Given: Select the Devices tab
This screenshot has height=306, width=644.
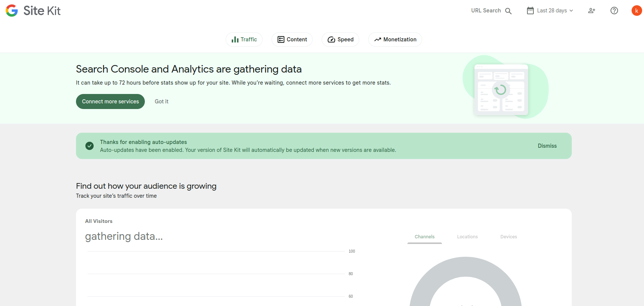Looking at the screenshot, I should point(508,237).
